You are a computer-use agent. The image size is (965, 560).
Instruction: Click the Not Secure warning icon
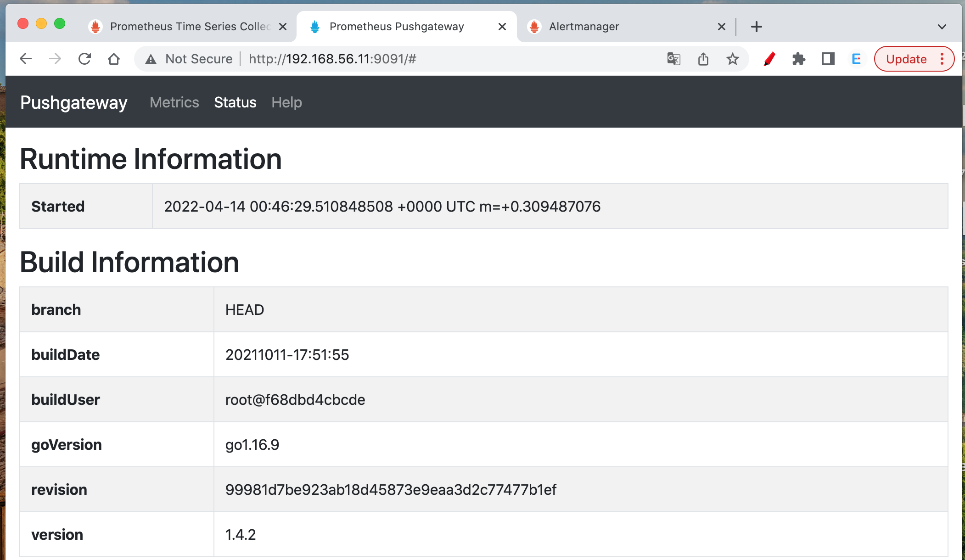[151, 59]
